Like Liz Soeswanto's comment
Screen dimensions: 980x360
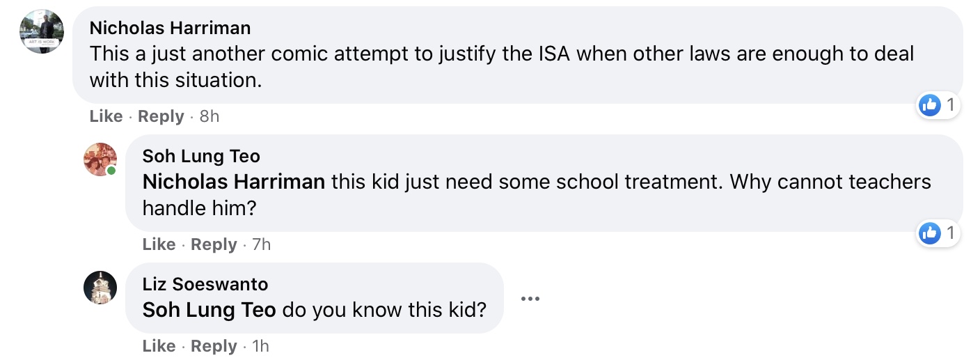(x=159, y=346)
